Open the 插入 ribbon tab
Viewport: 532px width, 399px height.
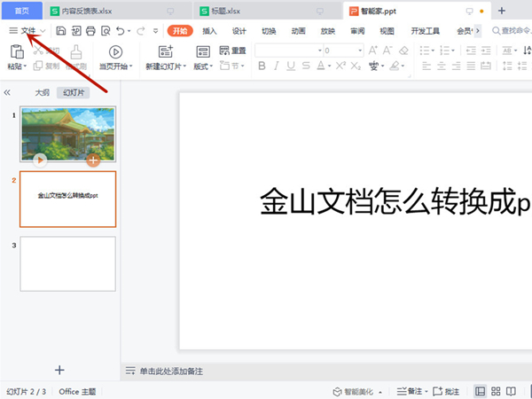pos(209,30)
